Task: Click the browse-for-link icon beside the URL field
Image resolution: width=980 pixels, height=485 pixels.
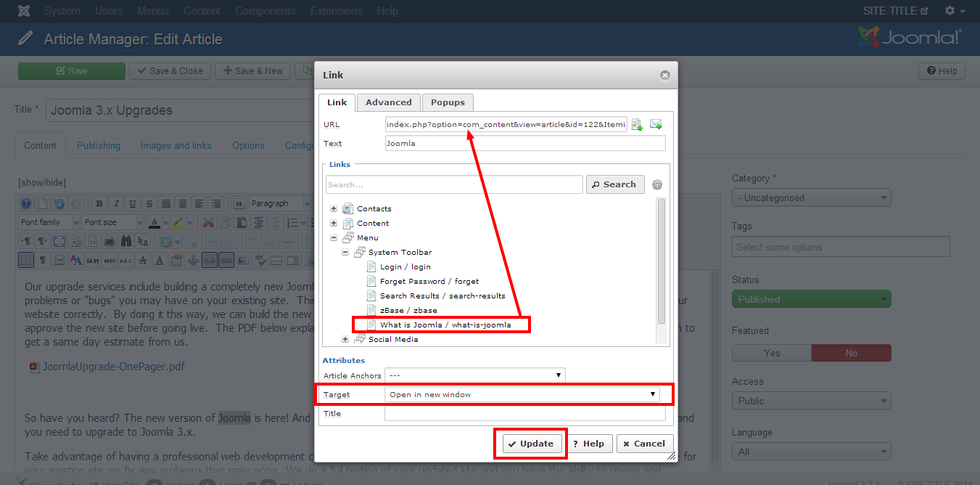Action: tap(637, 124)
